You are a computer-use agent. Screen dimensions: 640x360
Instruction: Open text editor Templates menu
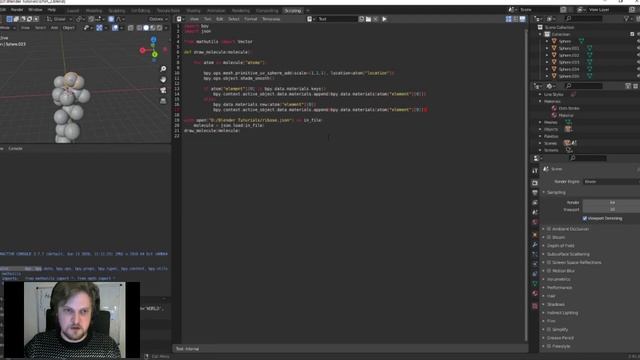[x=271, y=19]
